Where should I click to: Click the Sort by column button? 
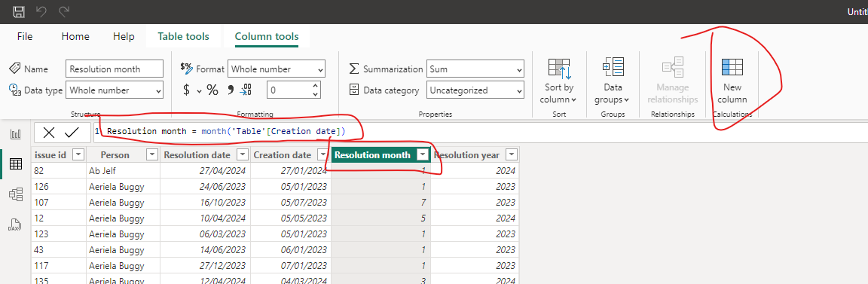click(x=559, y=81)
